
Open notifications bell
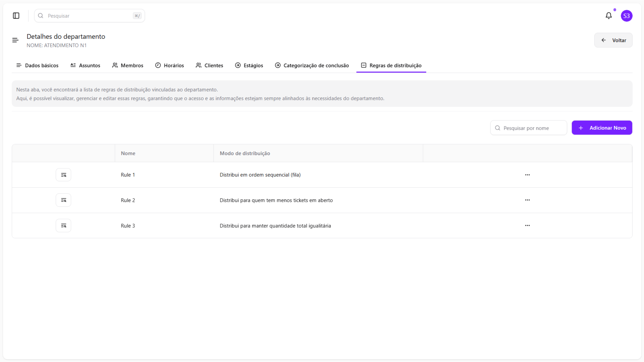click(608, 16)
